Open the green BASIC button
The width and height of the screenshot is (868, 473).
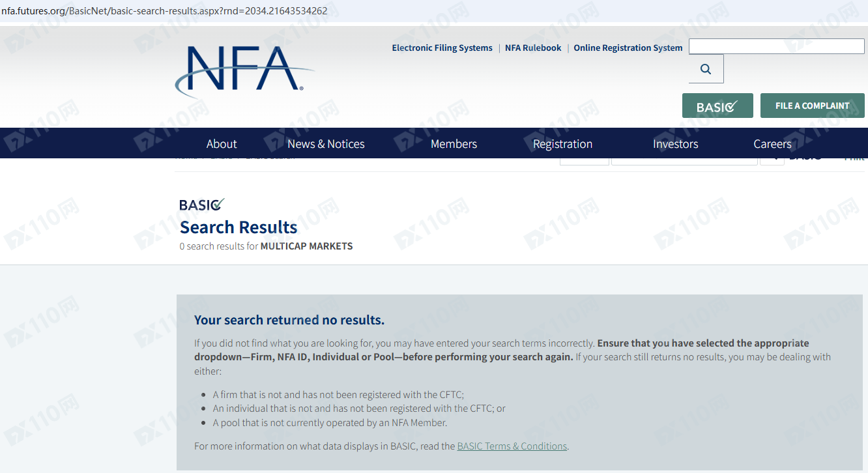[717, 106]
